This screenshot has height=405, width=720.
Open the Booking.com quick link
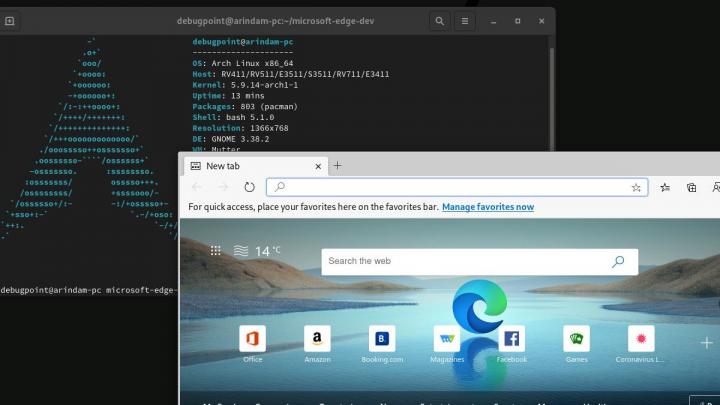pyautogui.click(x=381, y=339)
